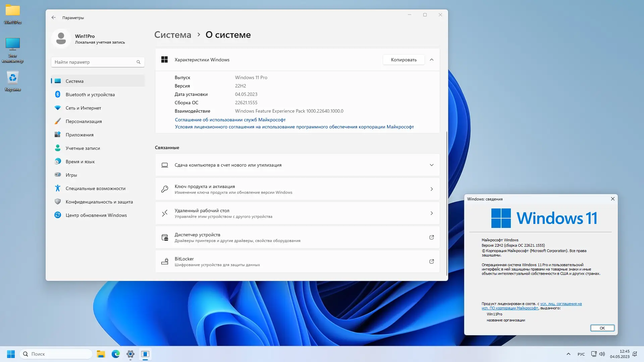
Task: Open Сеть и Интернет settings section
Action: (x=83, y=108)
